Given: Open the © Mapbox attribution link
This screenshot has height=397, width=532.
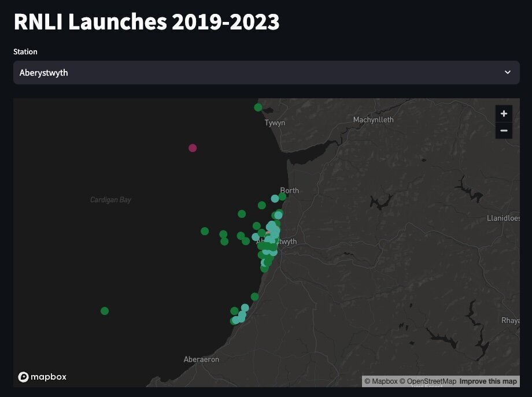Looking at the screenshot, I should (x=380, y=381).
